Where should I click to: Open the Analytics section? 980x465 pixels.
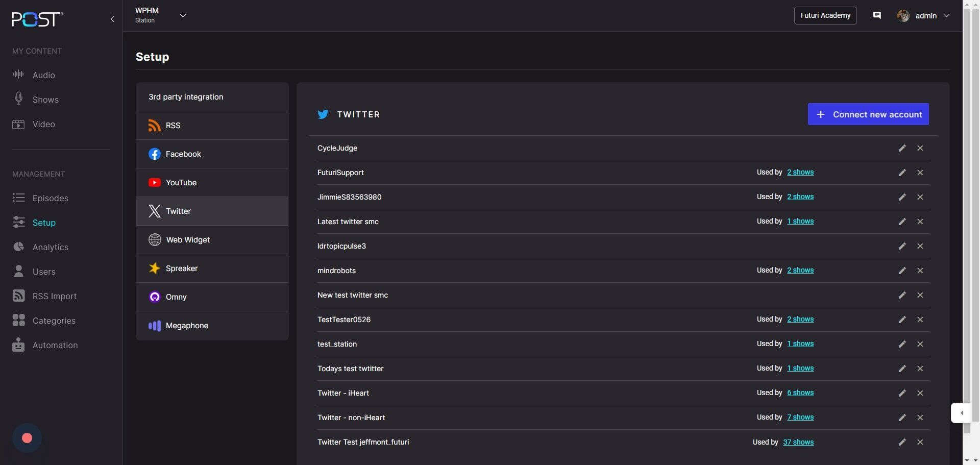pos(50,247)
